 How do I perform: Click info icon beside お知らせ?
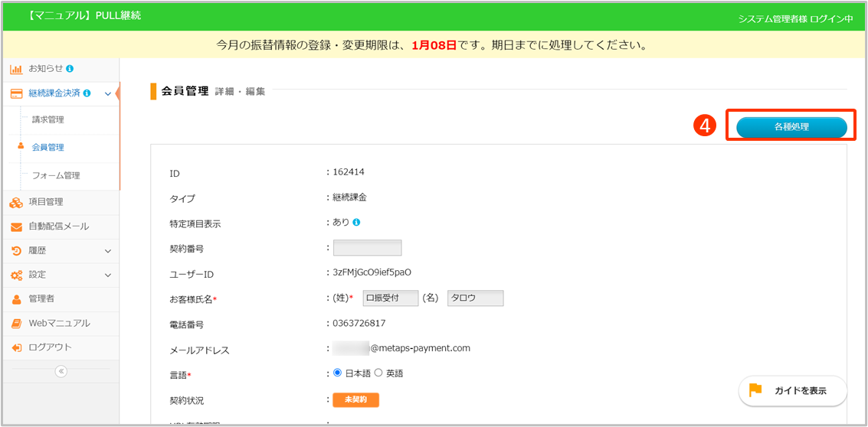(x=70, y=69)
